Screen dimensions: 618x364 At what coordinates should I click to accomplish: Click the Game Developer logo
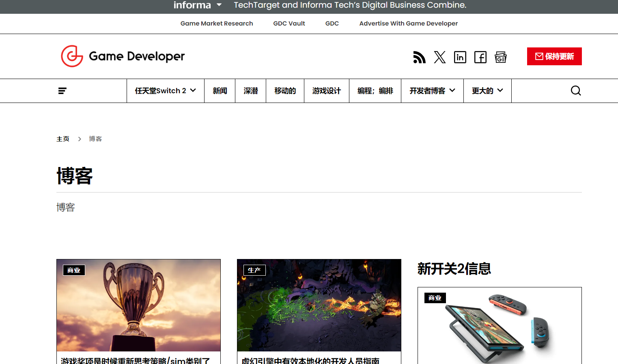(123, 56)
